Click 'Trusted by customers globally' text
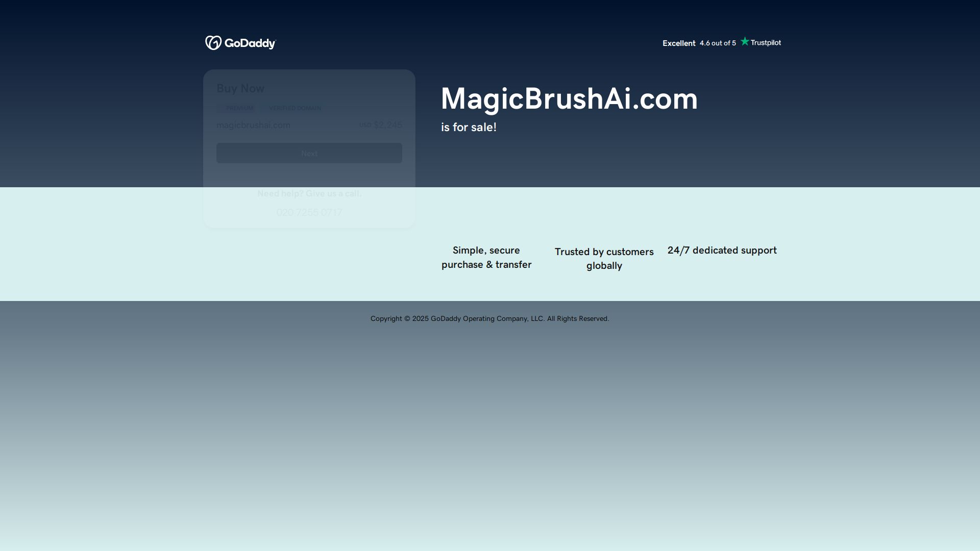Image resolution: width=980 pixels, height=551 pixels. tap(604, 259)
